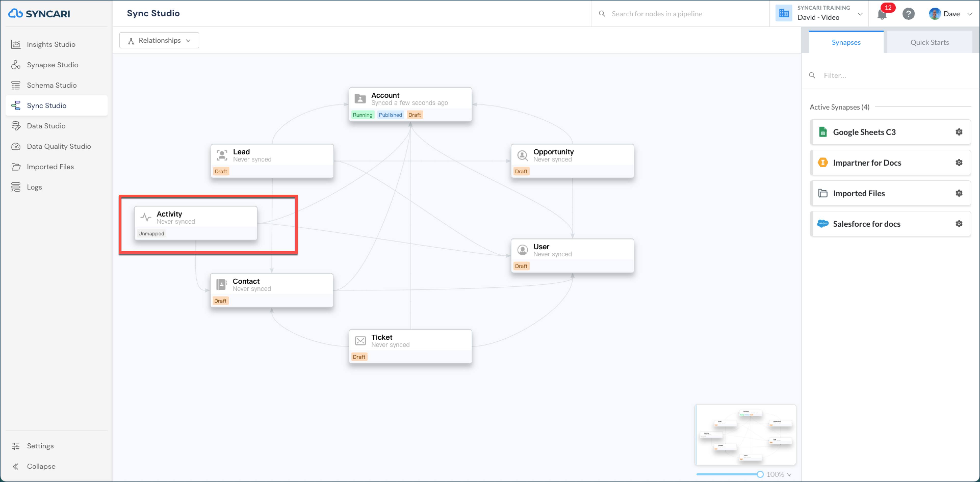Open Data Quality Studio gauge icon
This screenshot has width=980, height=482.
16,146
